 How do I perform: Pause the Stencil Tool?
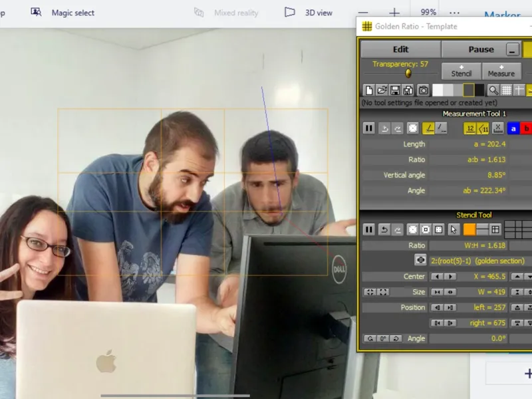click(369, 229)
